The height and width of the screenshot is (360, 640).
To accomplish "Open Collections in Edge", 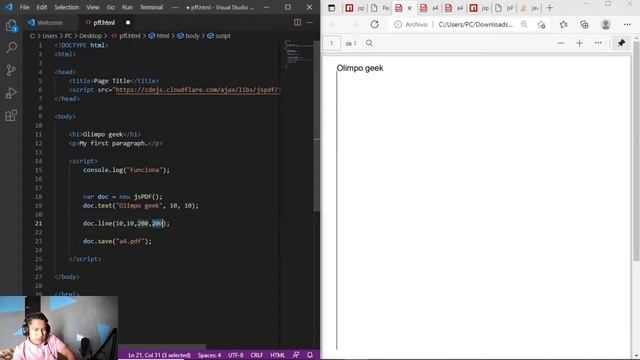I will click(x=584, y=24).
